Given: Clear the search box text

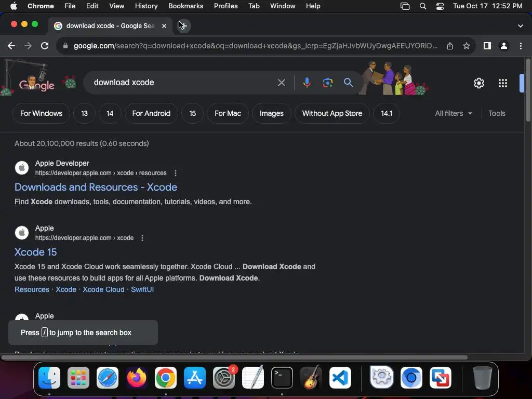Looking at the screenshot, I should pos(281,83).
